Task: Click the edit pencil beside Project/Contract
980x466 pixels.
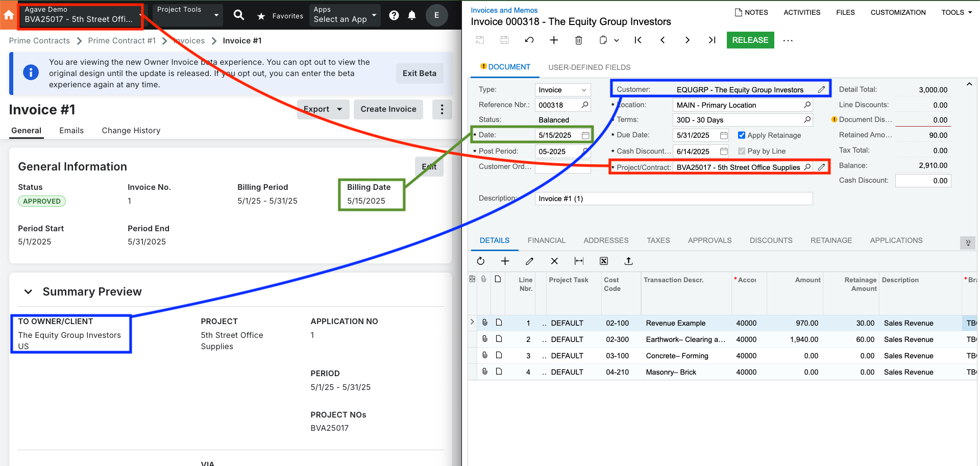Action: (821, 167)
